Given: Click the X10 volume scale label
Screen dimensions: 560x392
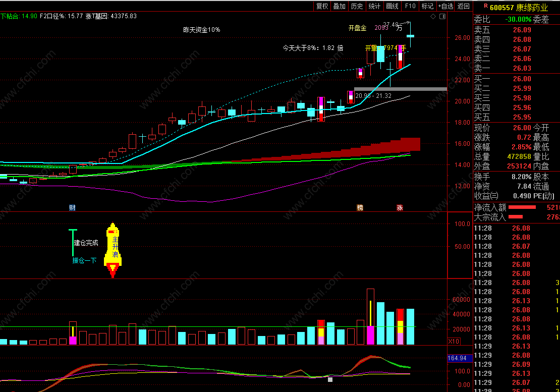Looking at the screenshot, I should [x=454, y=342].
